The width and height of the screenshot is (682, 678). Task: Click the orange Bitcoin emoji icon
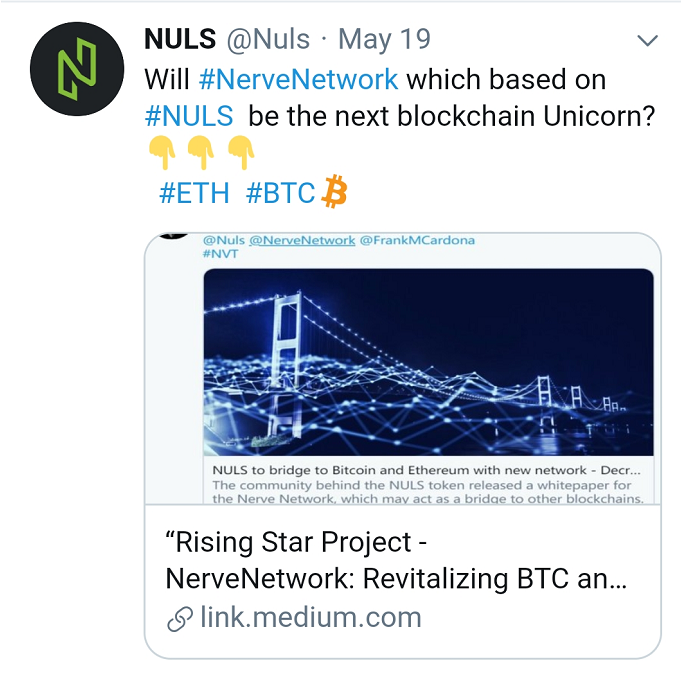(x=334, y=192)
